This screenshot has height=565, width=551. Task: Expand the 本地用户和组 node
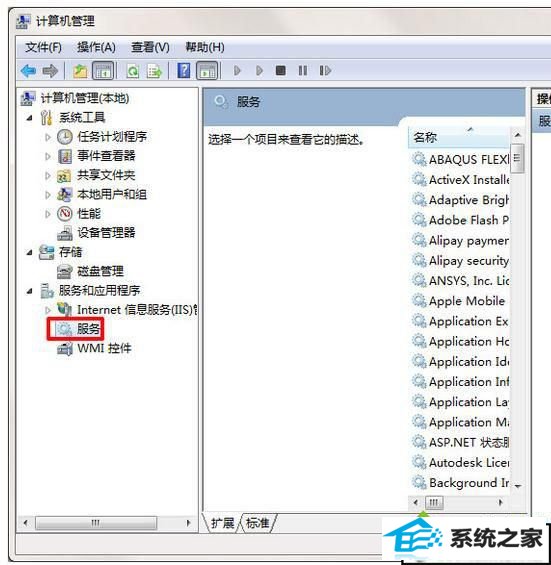tap(48, 195)
